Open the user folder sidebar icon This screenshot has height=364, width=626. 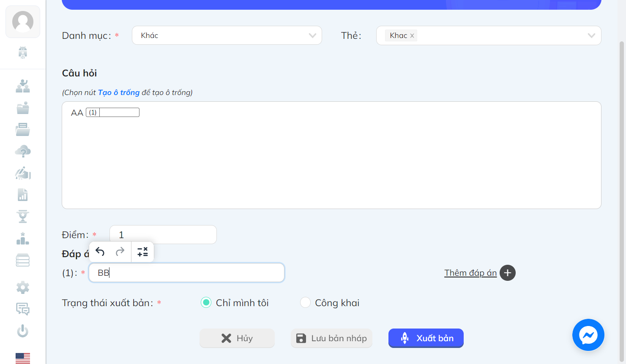coord(23,108)
